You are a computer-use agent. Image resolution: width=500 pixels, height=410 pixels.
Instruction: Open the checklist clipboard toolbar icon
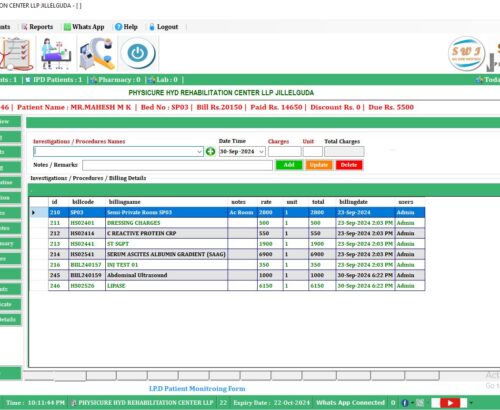click(x=16, y=53)
